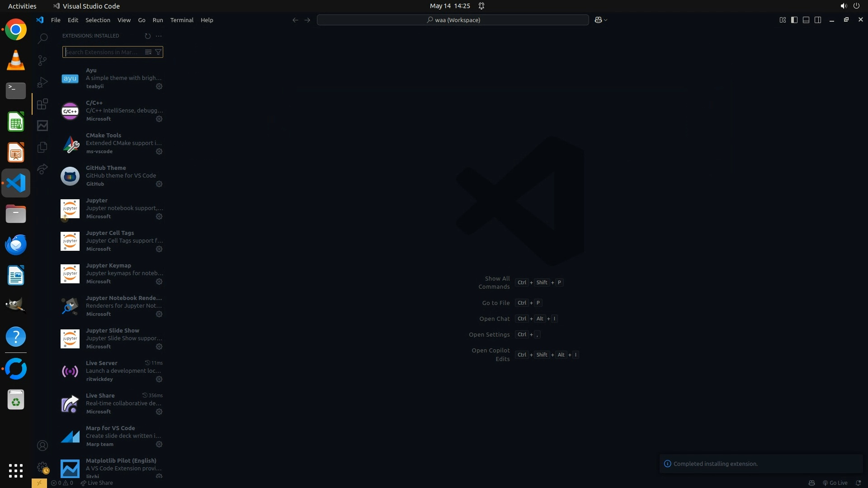Toggle Panel layout button

(806, 20)
